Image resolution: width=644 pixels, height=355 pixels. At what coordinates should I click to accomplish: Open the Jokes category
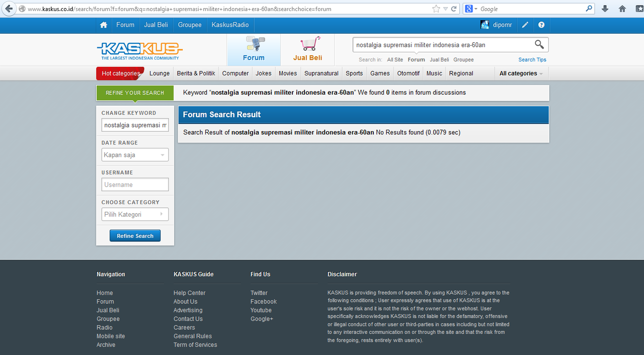tap(264, 73)
